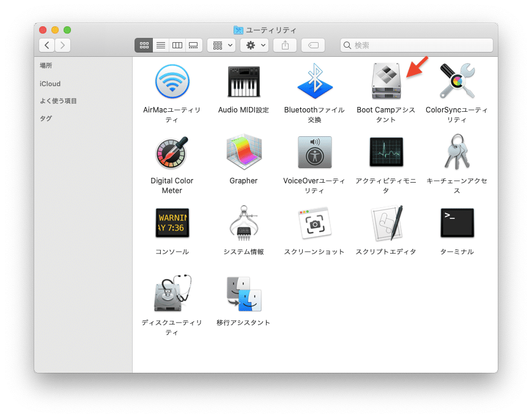The height and width of the screenshot is (418, 532).
Task: Select the スクリプトエディタ icon
Action: (387, 223)
